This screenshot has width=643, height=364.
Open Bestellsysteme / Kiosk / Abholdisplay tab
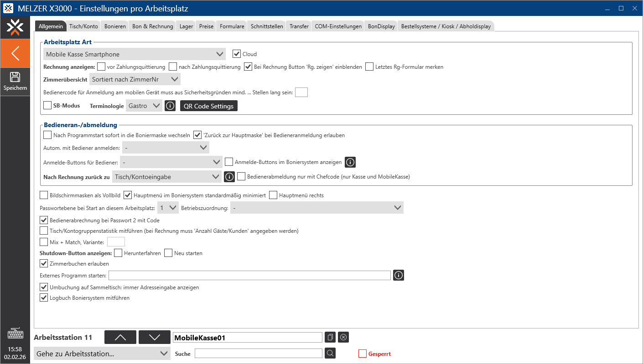[446, 26]
